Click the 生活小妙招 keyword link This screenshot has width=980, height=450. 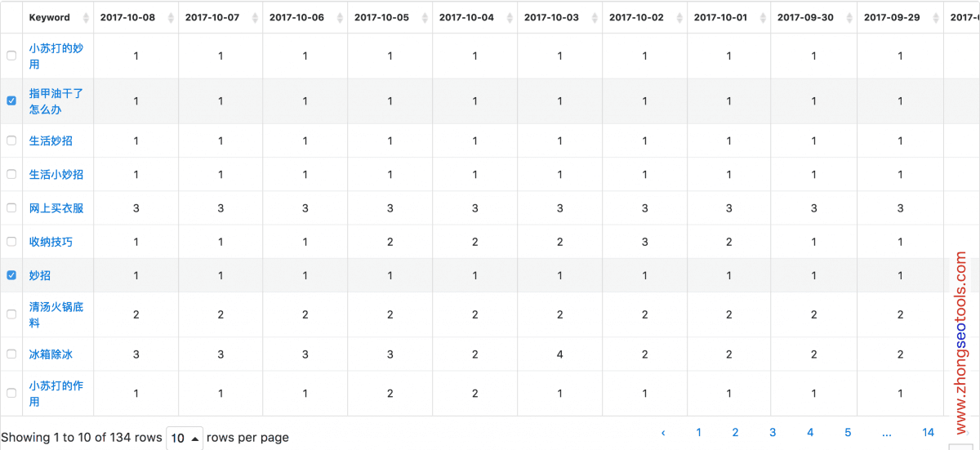point(56,174)
